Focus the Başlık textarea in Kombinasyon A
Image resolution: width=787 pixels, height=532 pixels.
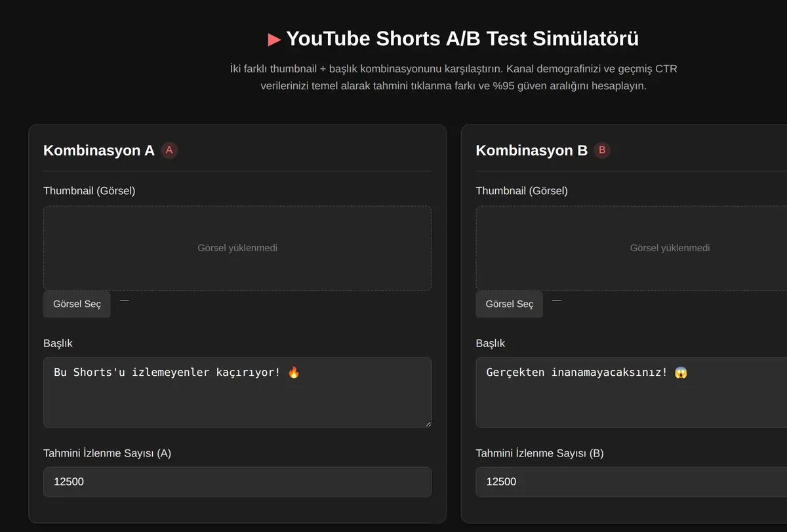coord(237,392)
